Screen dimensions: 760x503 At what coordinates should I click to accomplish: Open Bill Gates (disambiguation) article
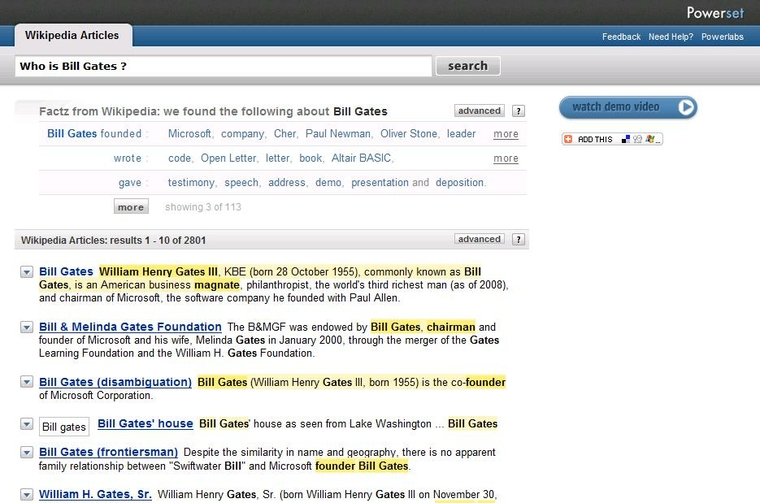tap(115, 382)
